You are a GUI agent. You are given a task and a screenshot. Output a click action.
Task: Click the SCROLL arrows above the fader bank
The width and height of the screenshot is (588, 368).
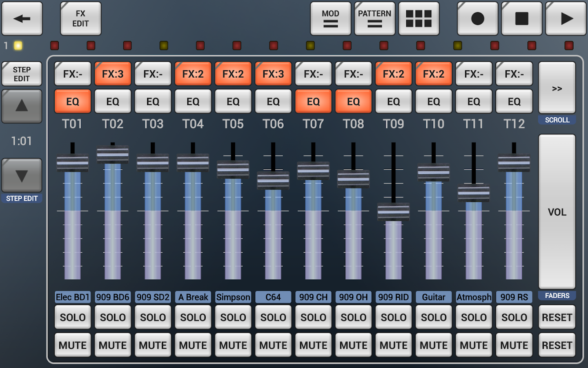click(x=557, y=88)
